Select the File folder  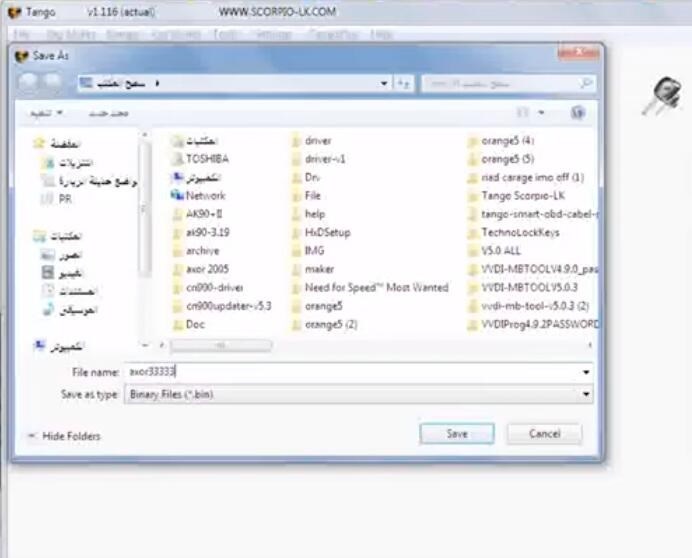point(306,196)
